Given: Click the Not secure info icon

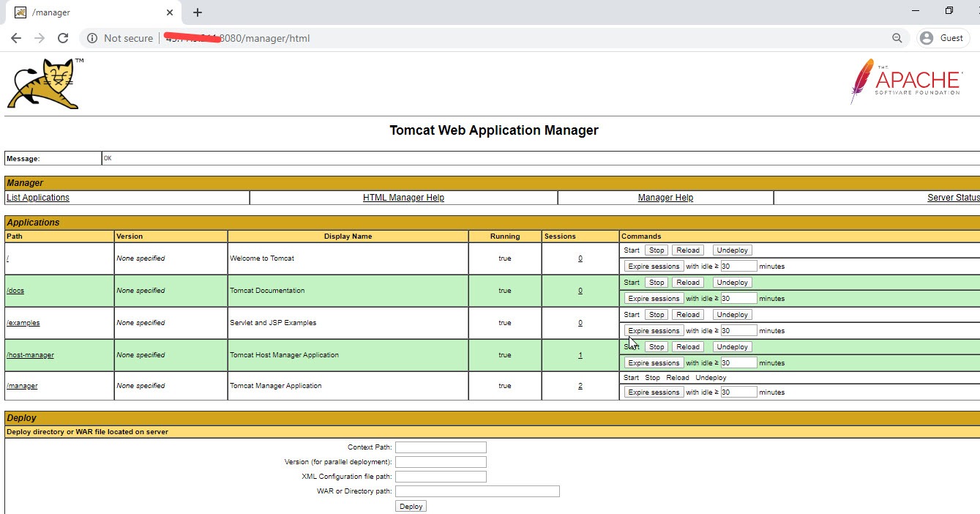Looking at the screenshot, I should (x=92, y=38).
